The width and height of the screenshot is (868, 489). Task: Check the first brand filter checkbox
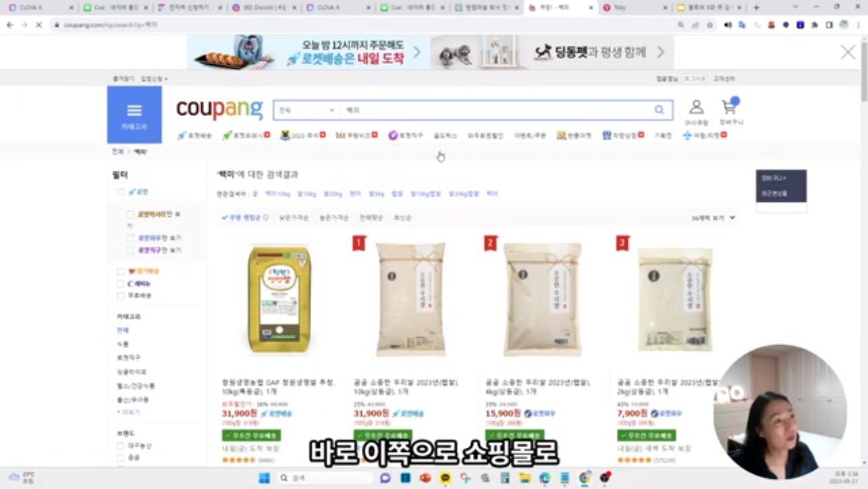click(120, 446)
